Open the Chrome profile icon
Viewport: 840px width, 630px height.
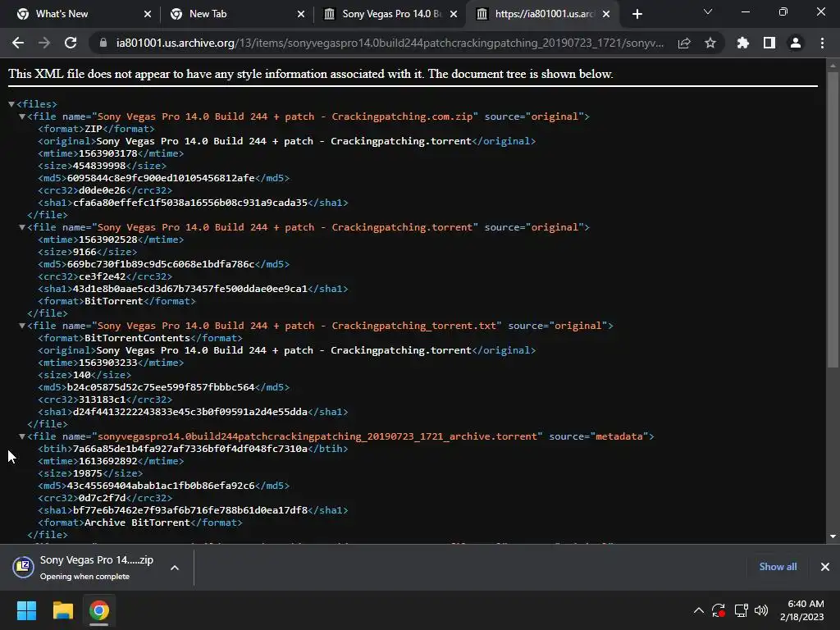coord(796,43)
